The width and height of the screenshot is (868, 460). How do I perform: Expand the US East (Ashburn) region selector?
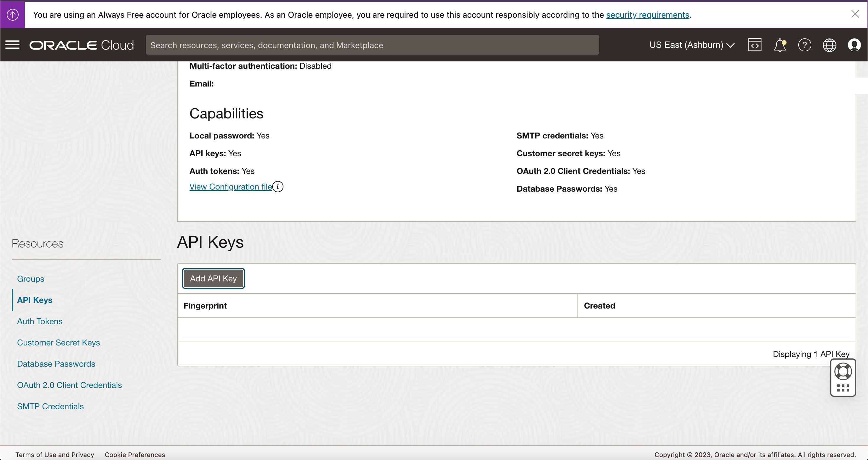point(692,45)
